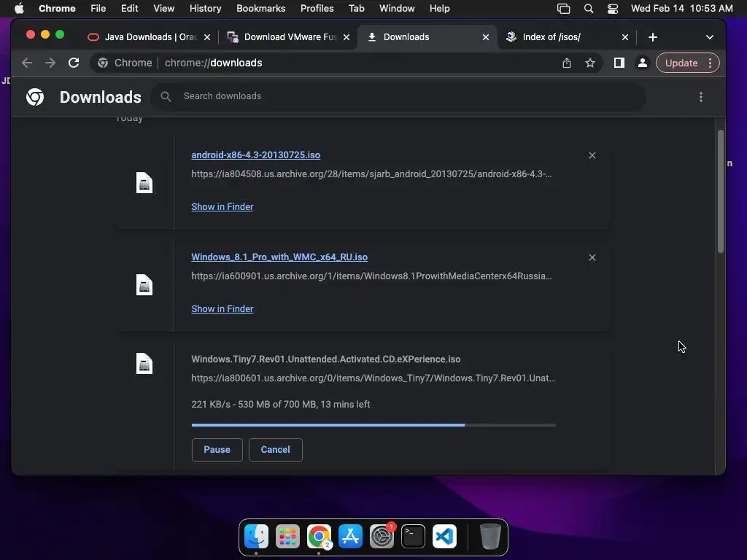Click the downloads page vertical scrollbar

[x=720, y=190]
